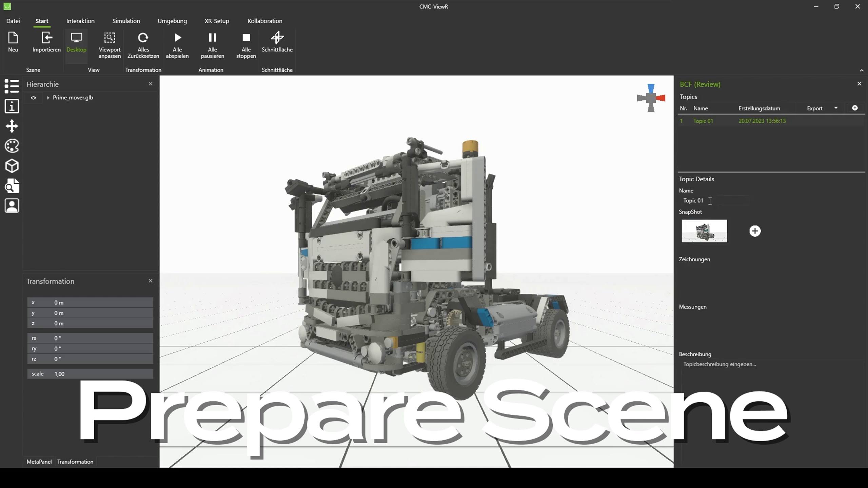
Task: Expand the Prime_mover.glb tree node
Action: click(48, 98)
